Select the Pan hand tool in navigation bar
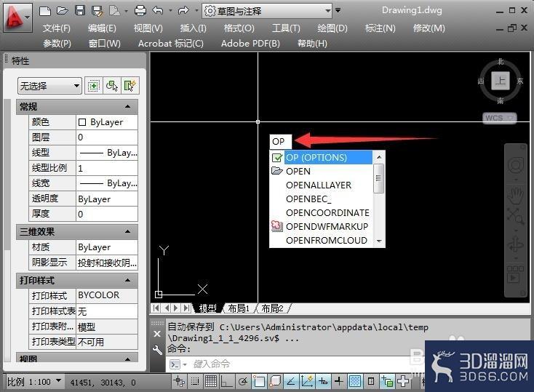 click(516, 196)
